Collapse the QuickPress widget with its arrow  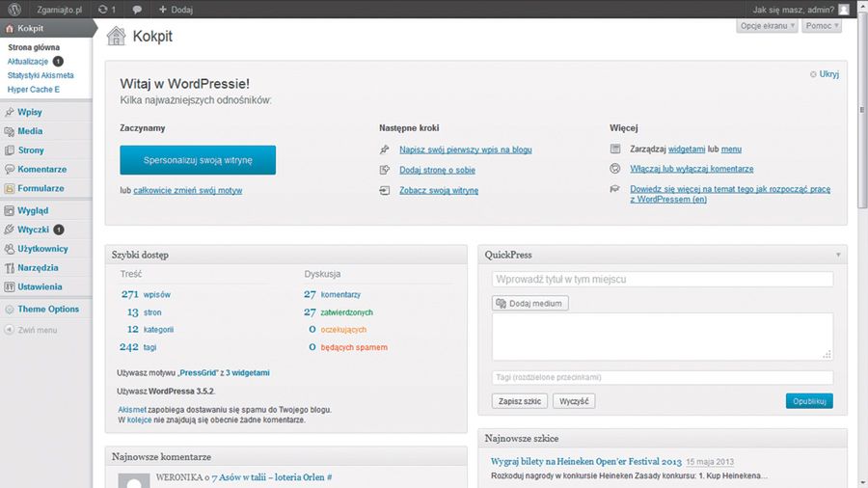[x=838, y=255]
